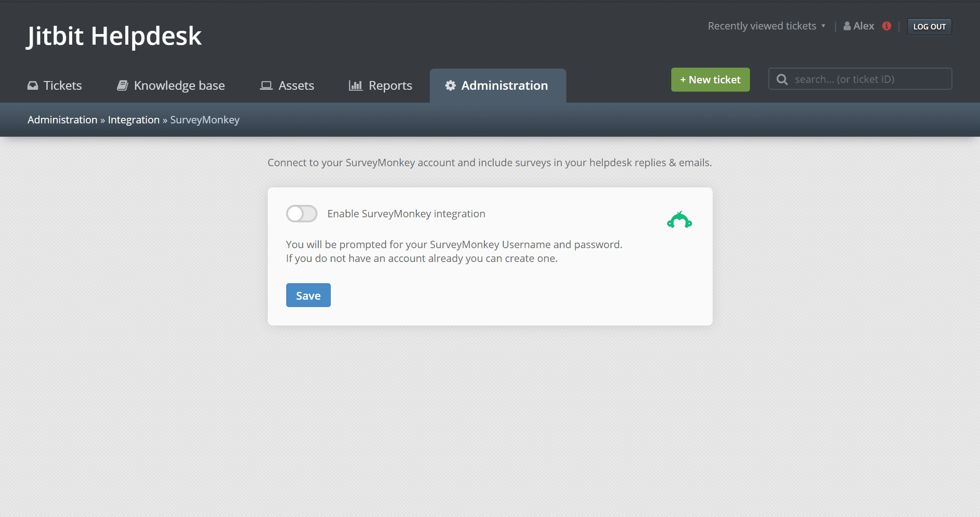Screen dimensions: 980x517
Task: Create a ticket with + New ticket
Action: click(x=710, y=80)
